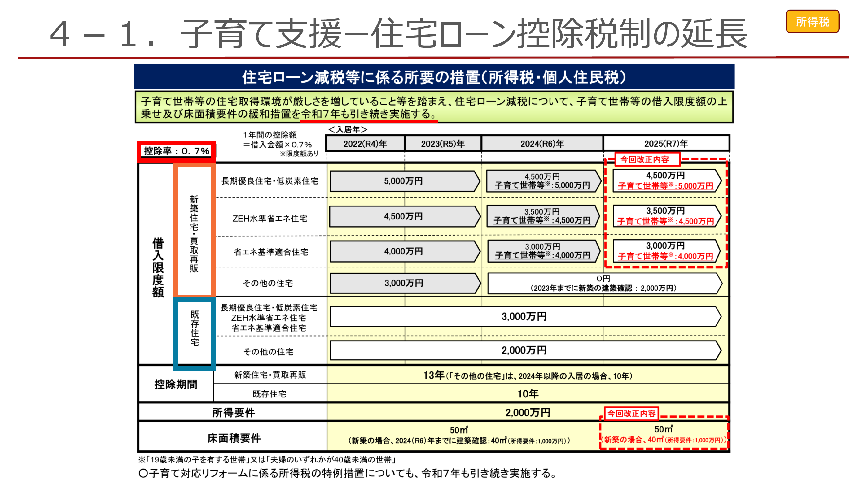Click the 所得要件 row heading
The width and height of the screenshot is (868, 482).
click(x=233, y=412)
